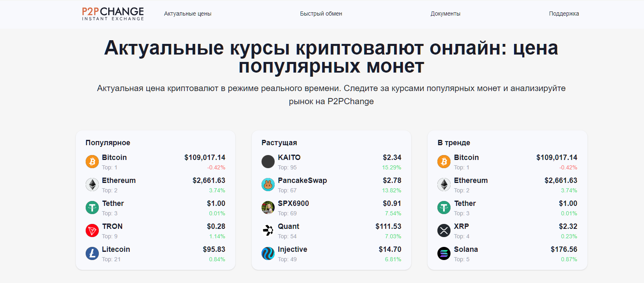Viewport: 644px width, 283px height.
Task: Click the Litecoin change value 0.84%
Action: pyautogui.click(x=217, y=259)
